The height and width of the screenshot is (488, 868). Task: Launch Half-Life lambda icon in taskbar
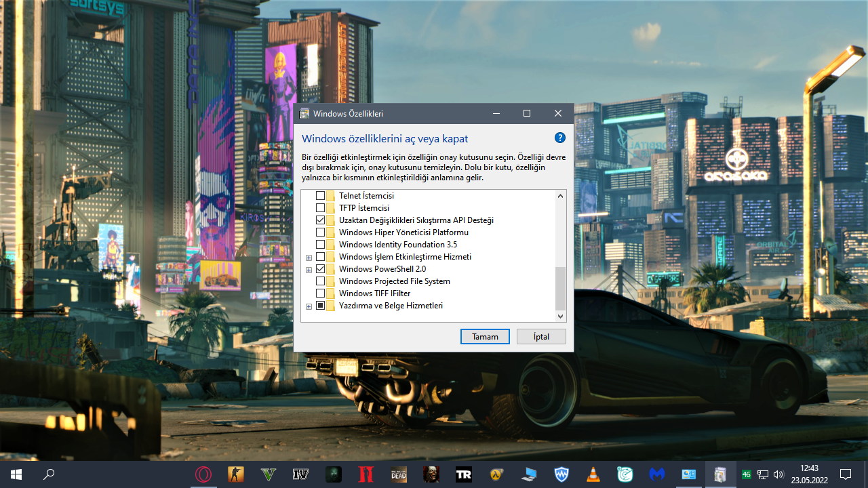click(x=496, y=474)
